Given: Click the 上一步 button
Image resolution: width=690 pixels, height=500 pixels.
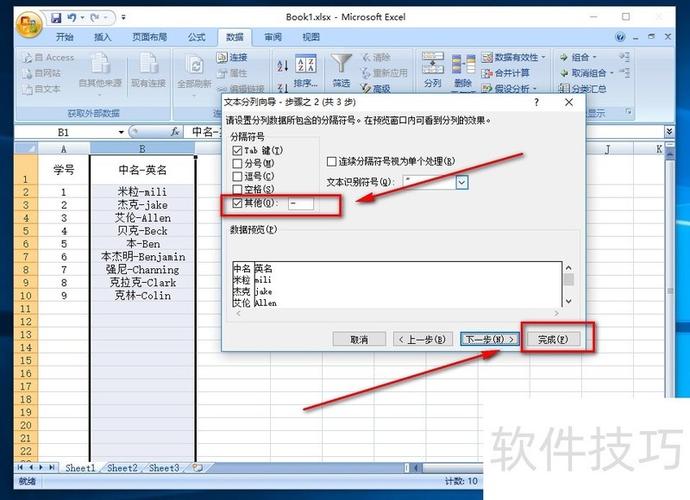Looking at the screenshot, I should (422, 339).
